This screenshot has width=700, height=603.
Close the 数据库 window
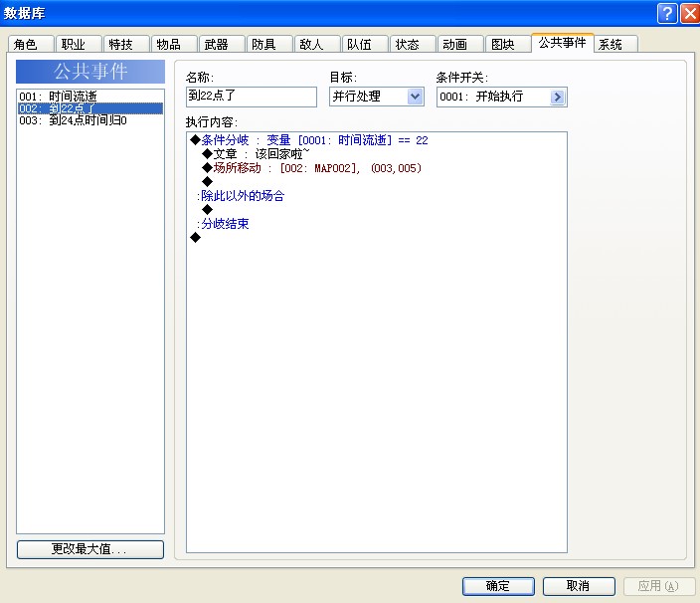pyautogui.click(x=690, y=13)
